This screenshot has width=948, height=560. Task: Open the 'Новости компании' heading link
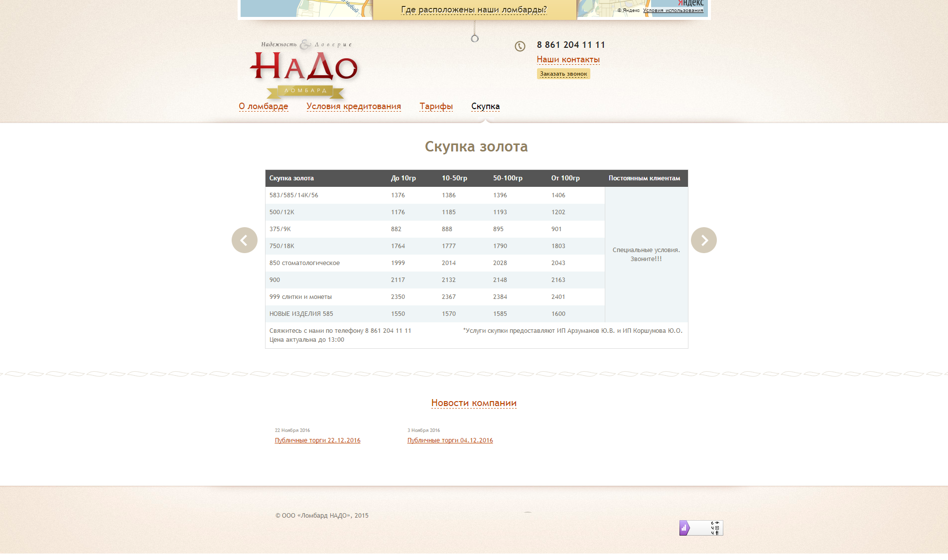coord(474,403)
